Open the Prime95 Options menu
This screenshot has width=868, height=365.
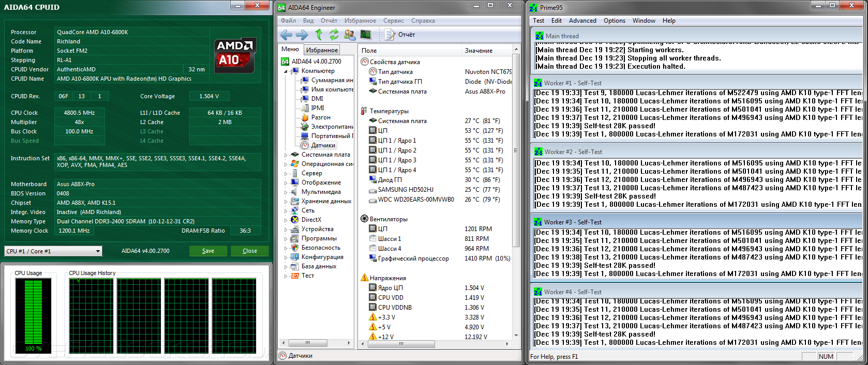coord(615,21)
